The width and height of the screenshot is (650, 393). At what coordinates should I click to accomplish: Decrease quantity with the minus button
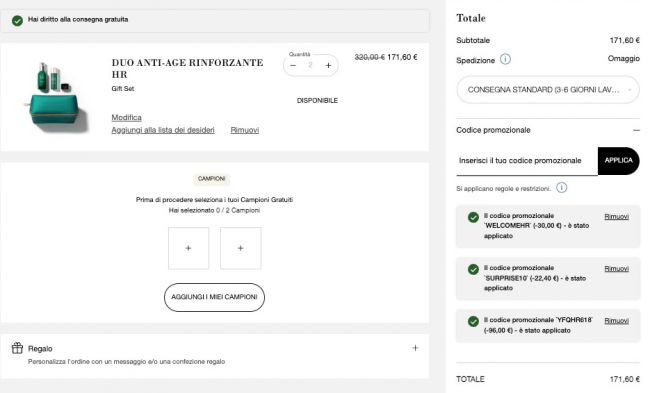coord(293,66)
